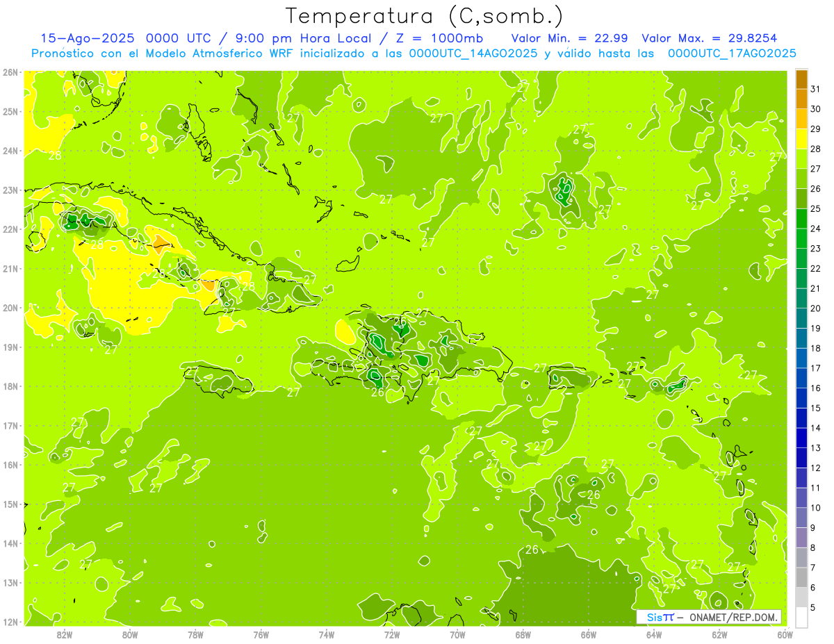The height and width of the screenshot is (644, 834).
Task: Click the purple legend swatch between 9 and 10
Action: 801,518
